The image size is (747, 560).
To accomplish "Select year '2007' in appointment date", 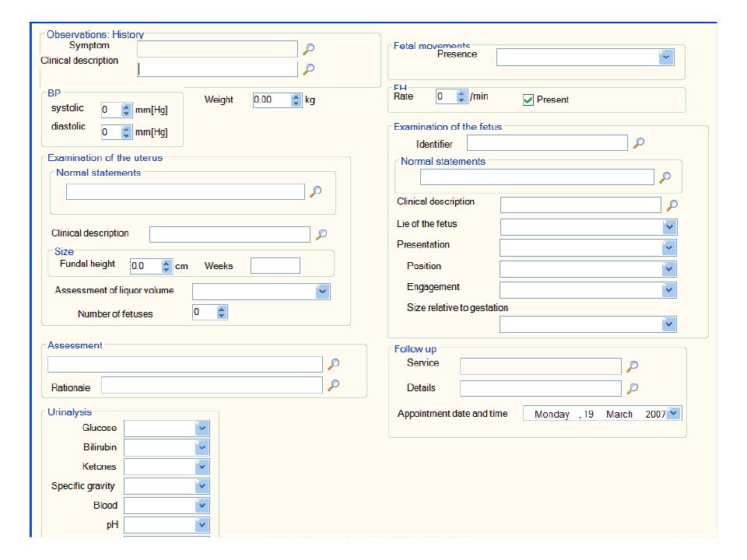I will [655, 415].
